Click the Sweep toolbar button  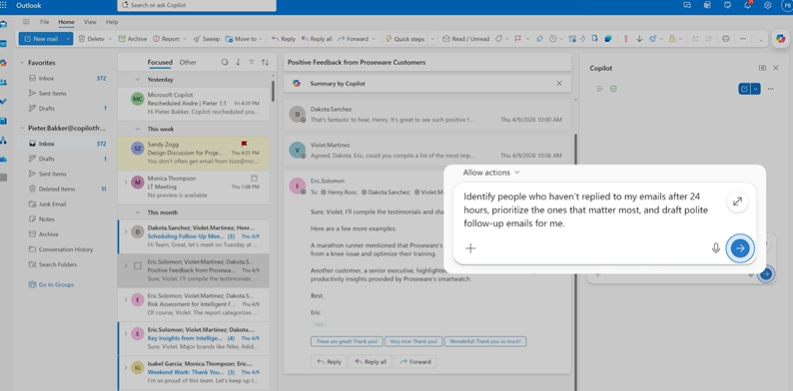206,39
